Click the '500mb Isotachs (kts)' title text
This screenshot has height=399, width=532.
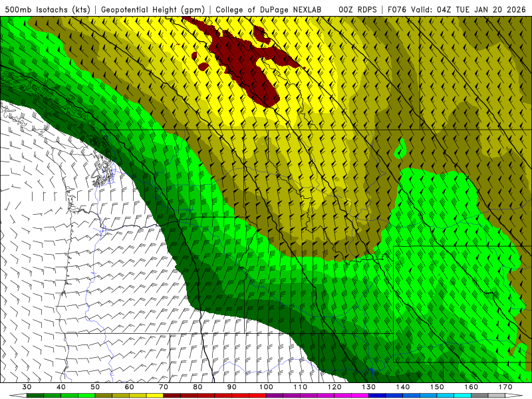pos(47,9)
